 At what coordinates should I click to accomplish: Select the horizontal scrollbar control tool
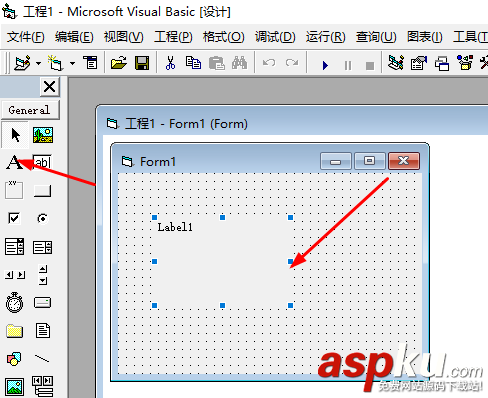15,275
